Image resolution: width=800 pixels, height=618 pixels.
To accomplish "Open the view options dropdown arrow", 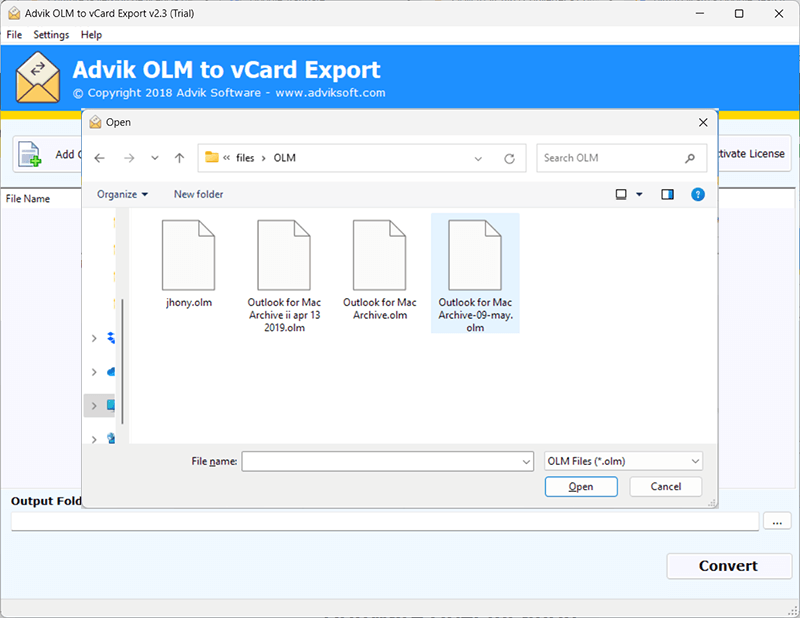I will coord(639,194).
